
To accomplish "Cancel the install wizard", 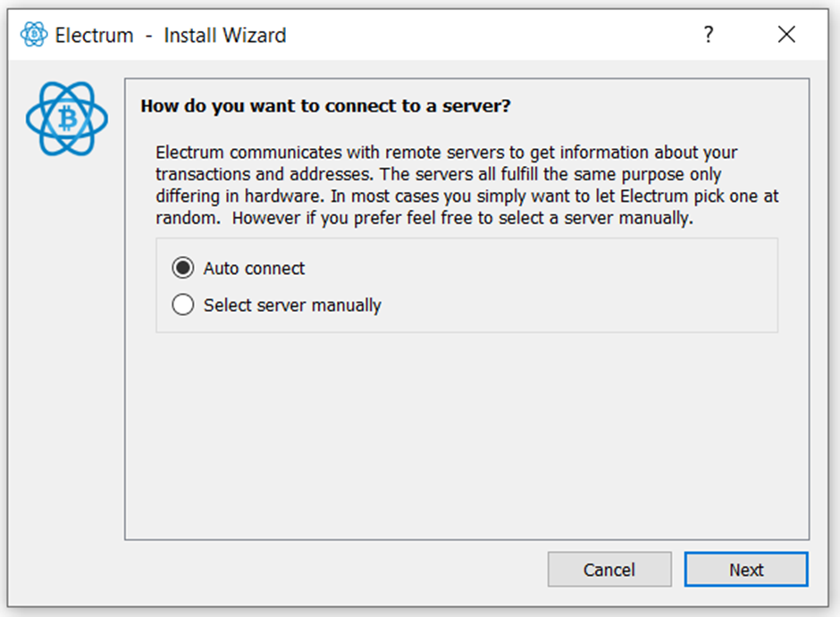I will (609, 570).
